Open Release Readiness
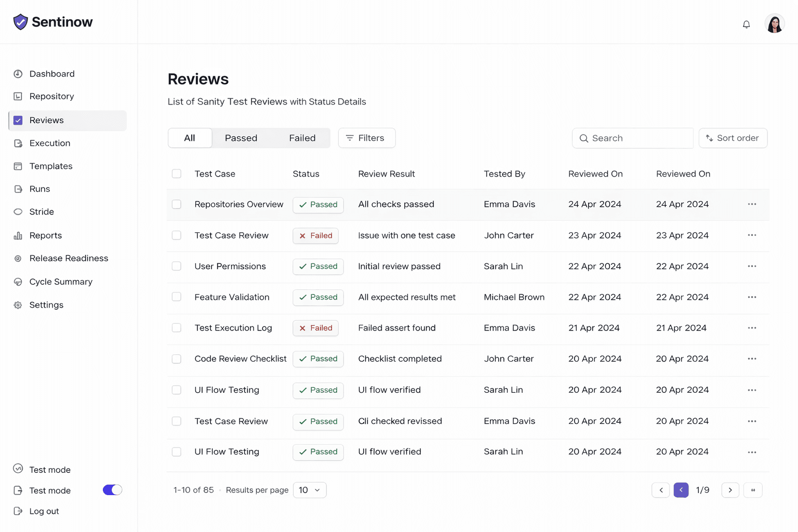This screenshot has height=532, width=798. click(69, 258)
